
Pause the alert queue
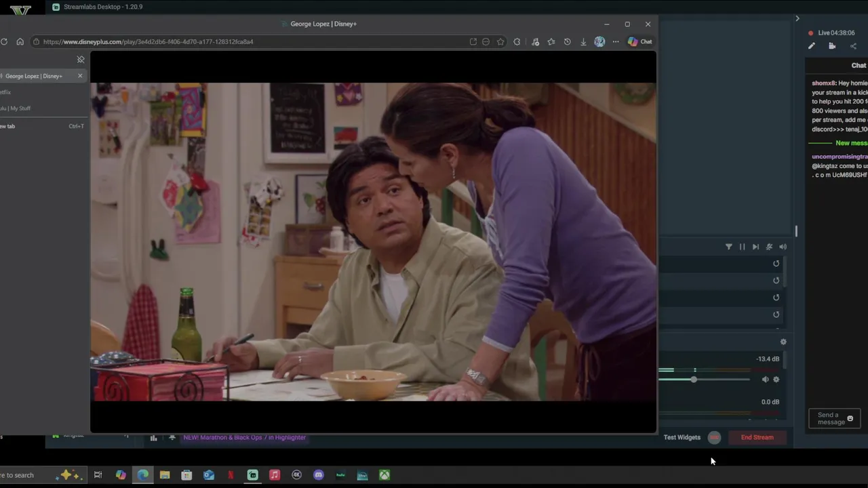pyautogui.click(x=742, y=247)
